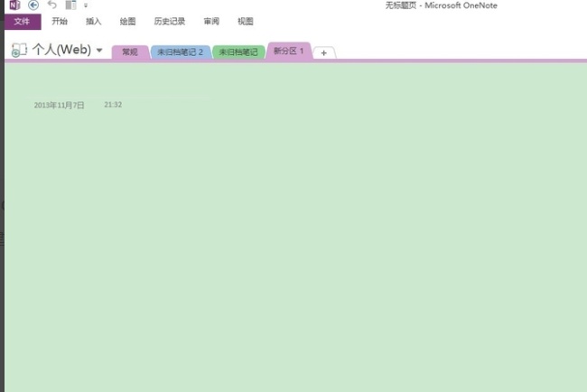The height and width of the screenshot is (392, 587).
Task: Click the notebook icon beside 个人(Web)
Action: tap(19, 50)
